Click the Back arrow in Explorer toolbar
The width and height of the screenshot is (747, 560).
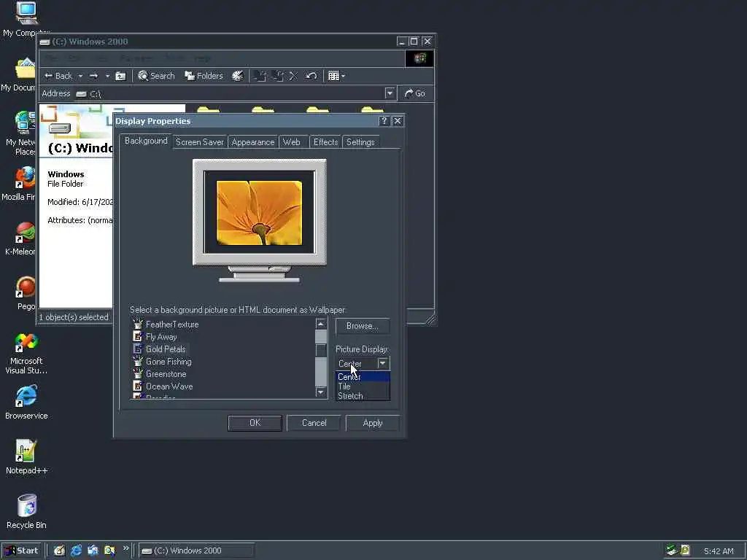pos(58,76)
